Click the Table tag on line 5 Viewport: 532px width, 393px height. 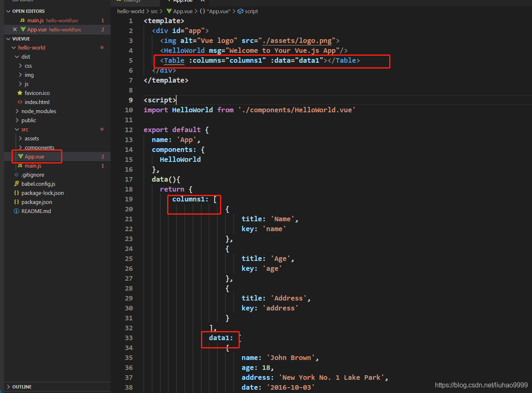[x=174, y=60]
